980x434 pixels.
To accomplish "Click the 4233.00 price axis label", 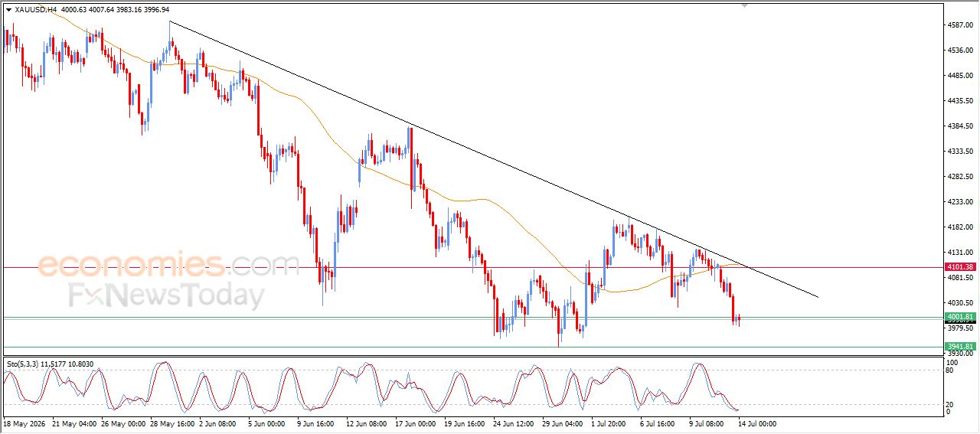I will pos(959,202).
